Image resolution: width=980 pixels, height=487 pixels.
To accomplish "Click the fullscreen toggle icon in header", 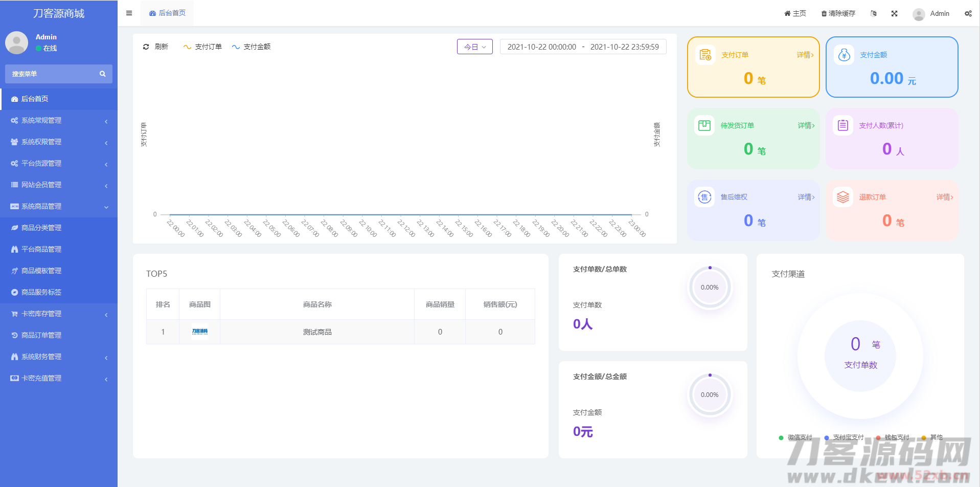I will pyautogui.click(x=894, y=14).
